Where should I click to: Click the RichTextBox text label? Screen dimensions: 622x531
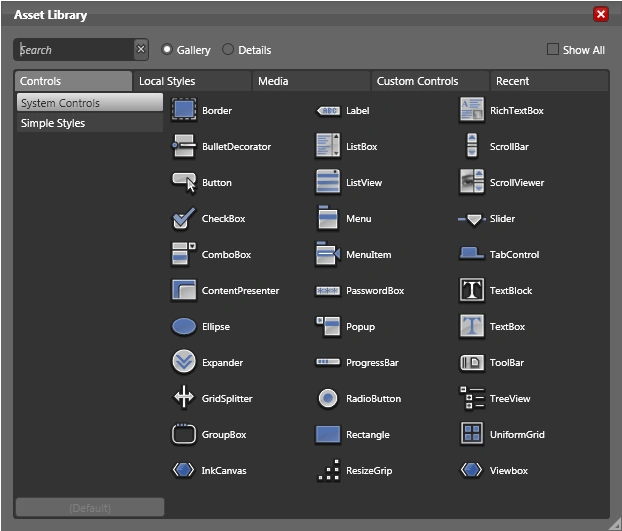(x=516, y=111)
